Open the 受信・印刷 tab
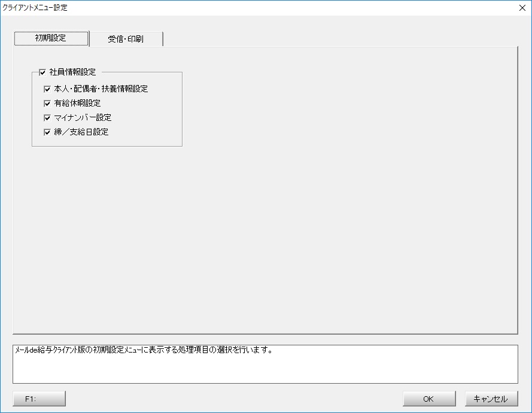Viewport: 532px width, 413px height. click(x=126, y=39)
